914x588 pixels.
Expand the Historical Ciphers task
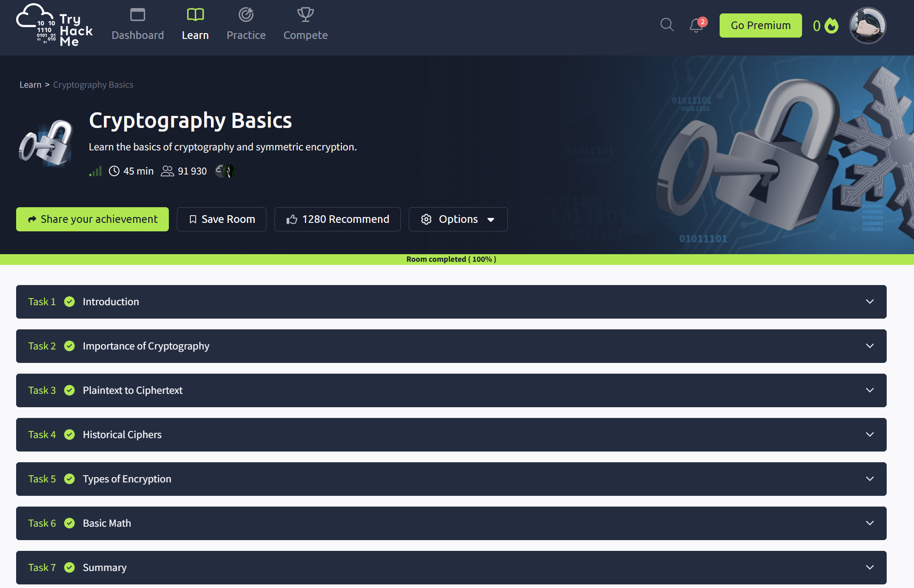[x=870, y=435]
